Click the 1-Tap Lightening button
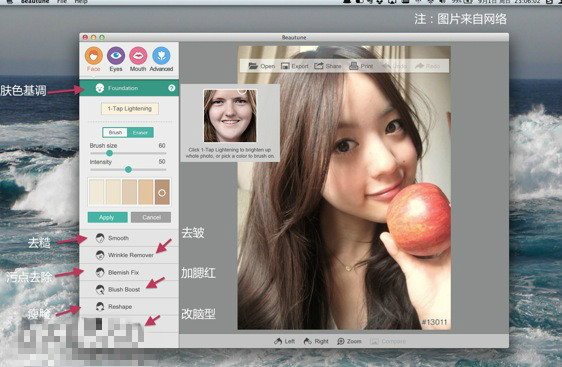 (130, 109)
